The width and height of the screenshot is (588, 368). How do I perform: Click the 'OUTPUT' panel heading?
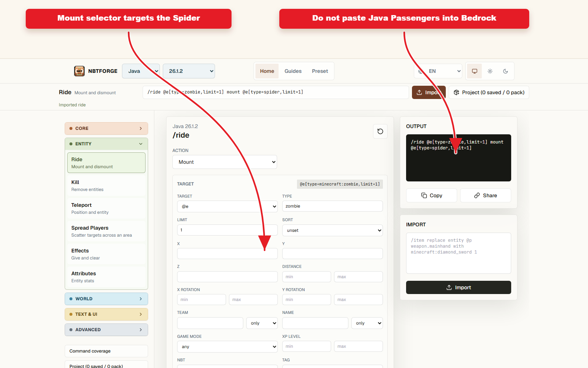416,126
